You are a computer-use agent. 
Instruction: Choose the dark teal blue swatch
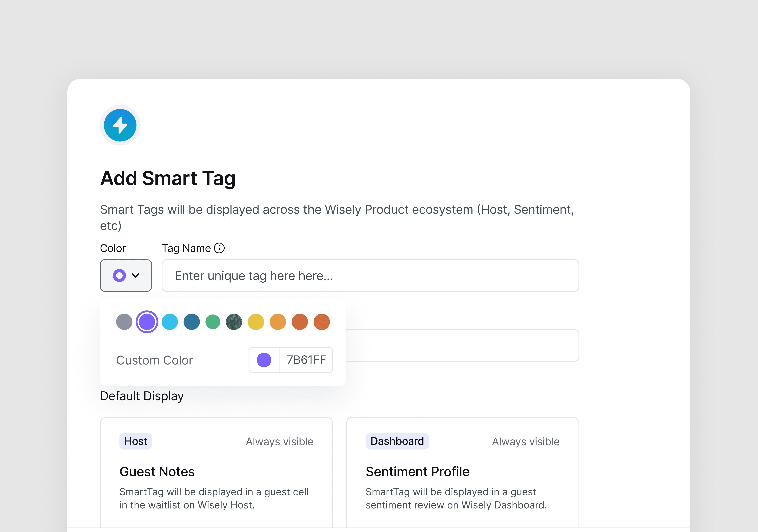[191, 322]
